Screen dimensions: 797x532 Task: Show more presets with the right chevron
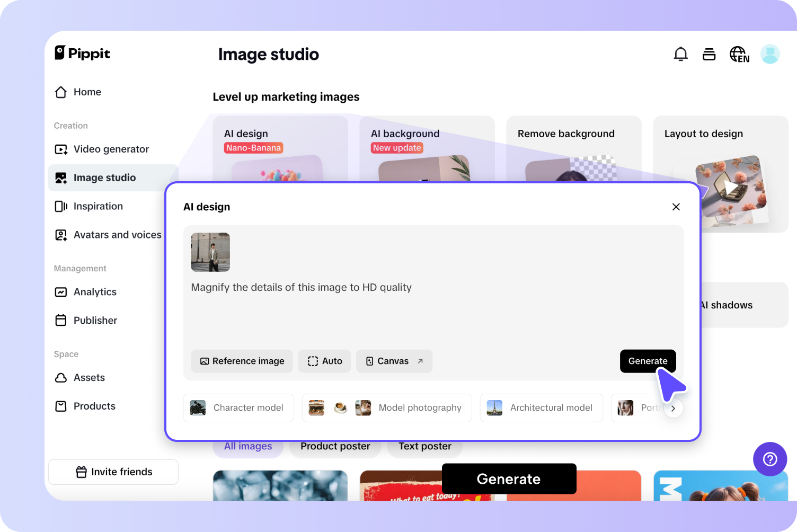click(673, 409)
